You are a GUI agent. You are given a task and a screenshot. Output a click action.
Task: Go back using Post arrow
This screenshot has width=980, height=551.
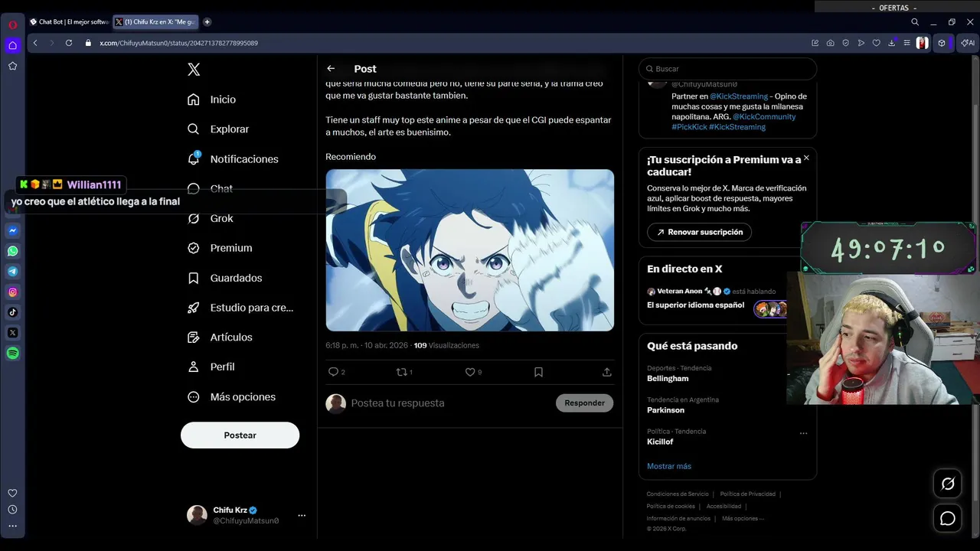pos(331,69)
